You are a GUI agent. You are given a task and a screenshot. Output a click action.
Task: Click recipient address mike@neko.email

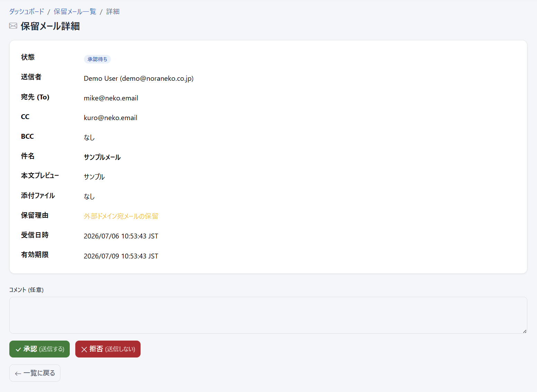[x=111, y=98]
